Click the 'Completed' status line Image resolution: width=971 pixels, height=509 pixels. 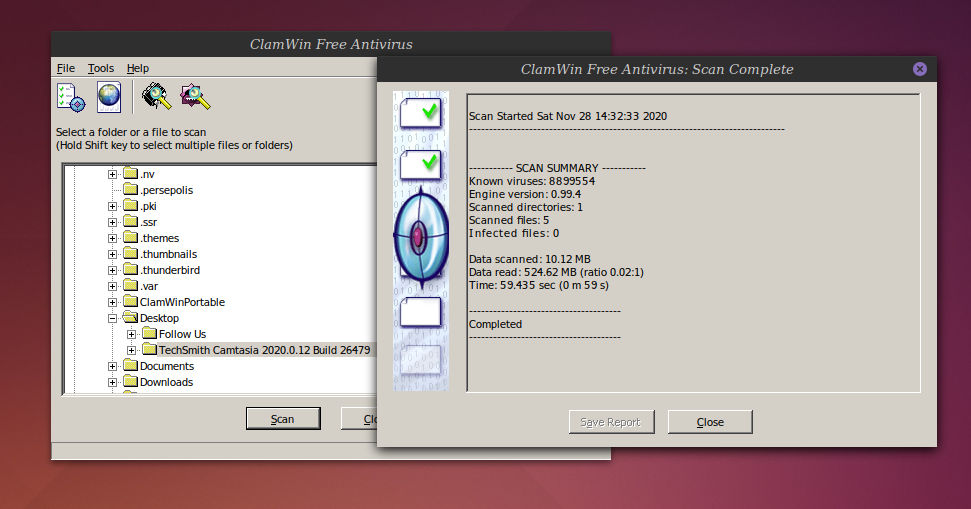coord(495,324)
